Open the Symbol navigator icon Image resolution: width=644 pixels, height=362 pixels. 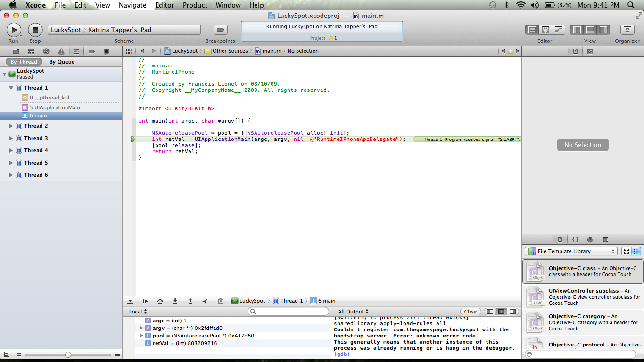pos(31,51)
